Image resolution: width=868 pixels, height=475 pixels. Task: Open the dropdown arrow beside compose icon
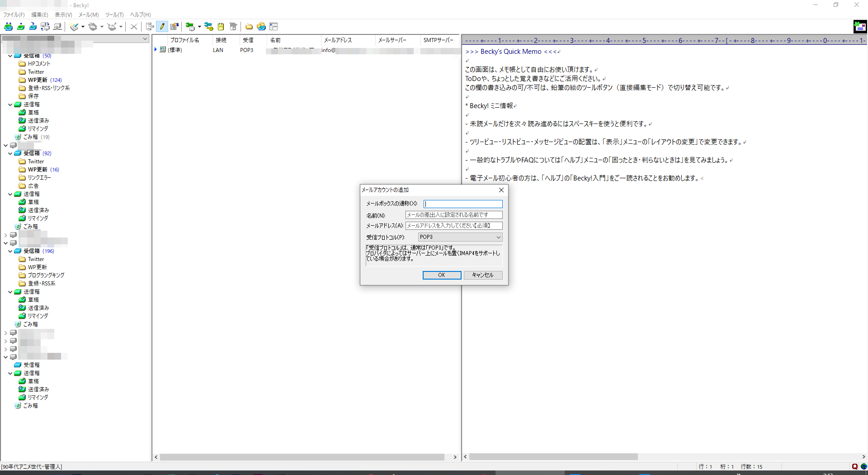pyautogui.click(x=83, y=27)
